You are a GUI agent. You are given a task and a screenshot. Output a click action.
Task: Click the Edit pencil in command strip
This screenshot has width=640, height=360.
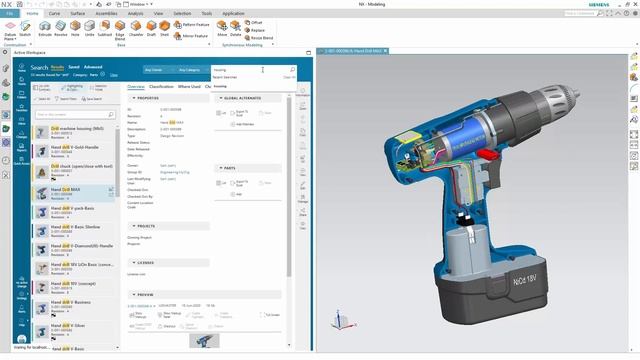(x=303, y=186)
